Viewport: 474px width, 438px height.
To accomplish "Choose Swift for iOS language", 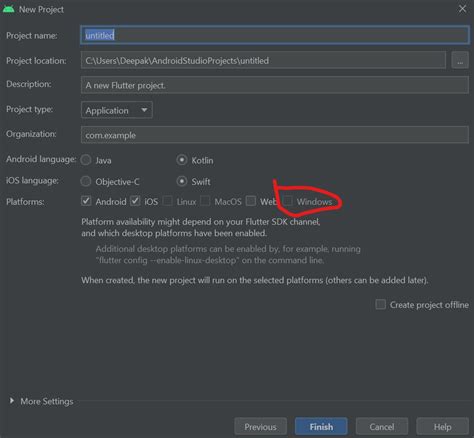I will [x=182, y=181].
